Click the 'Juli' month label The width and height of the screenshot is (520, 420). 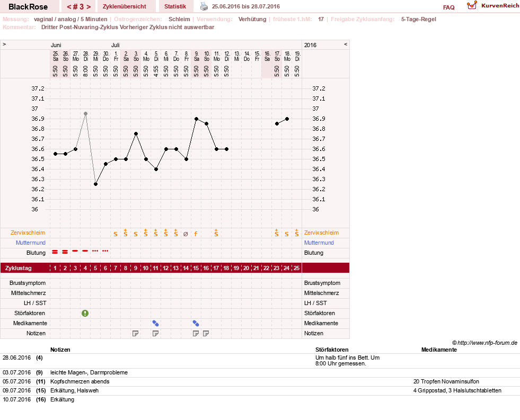click(116, 45)
